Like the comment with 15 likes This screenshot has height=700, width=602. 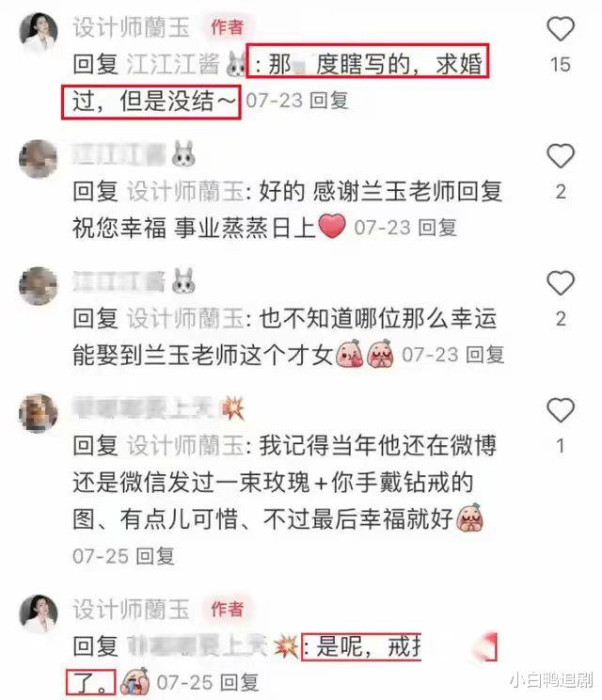(x=560, y=28)
